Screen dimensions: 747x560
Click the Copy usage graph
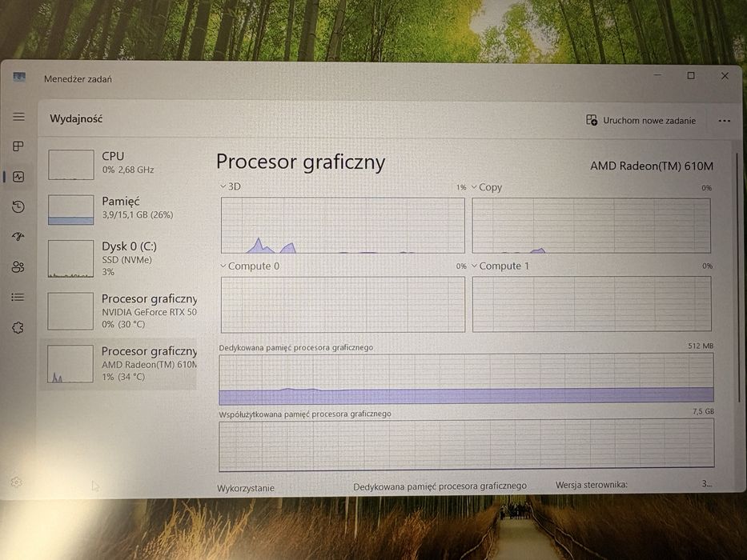591,226
